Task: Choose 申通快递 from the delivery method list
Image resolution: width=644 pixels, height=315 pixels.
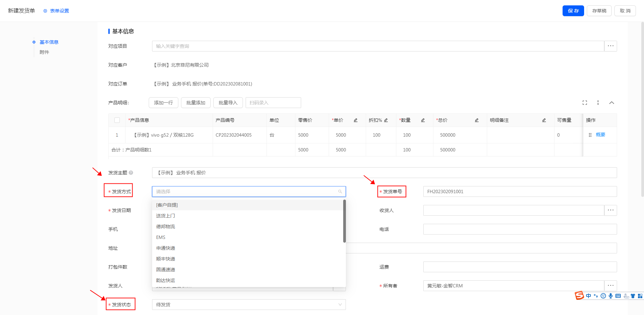Action: 247,248
